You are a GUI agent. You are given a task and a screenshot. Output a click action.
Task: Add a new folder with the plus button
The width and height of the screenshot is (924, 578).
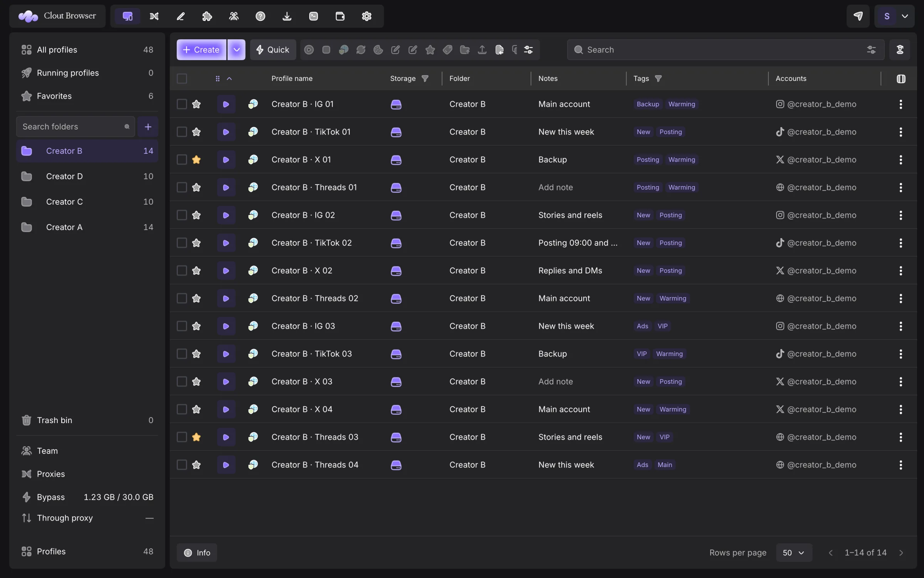(148, 127)
